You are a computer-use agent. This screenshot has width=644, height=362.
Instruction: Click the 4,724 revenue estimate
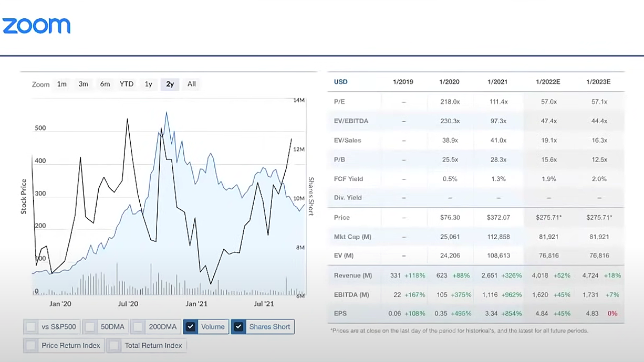[x=591, y=275]
